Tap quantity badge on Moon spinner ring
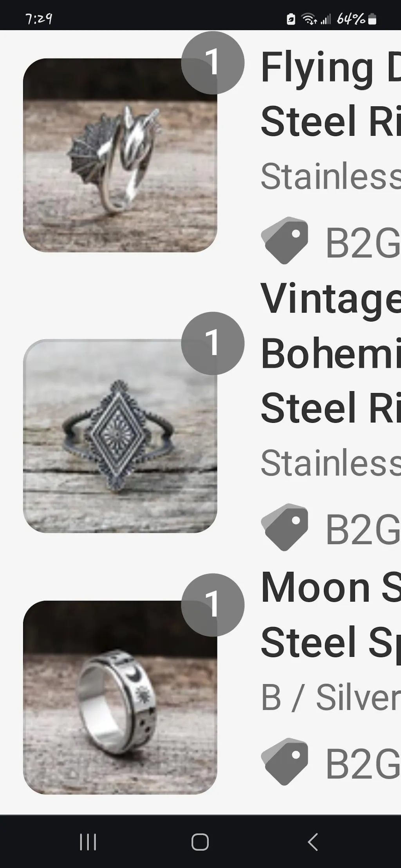The height and width of the screenshot is (868, 401). coord(213,605)
